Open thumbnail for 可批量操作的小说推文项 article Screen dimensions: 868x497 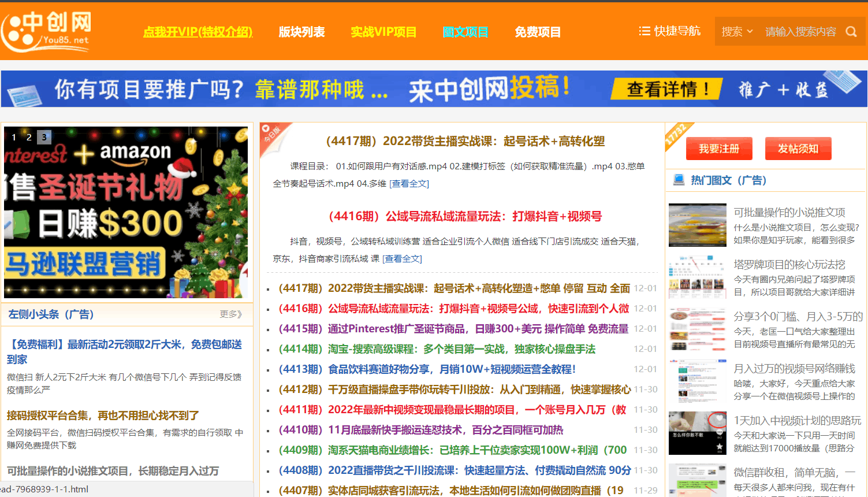[x=698, y=225]
